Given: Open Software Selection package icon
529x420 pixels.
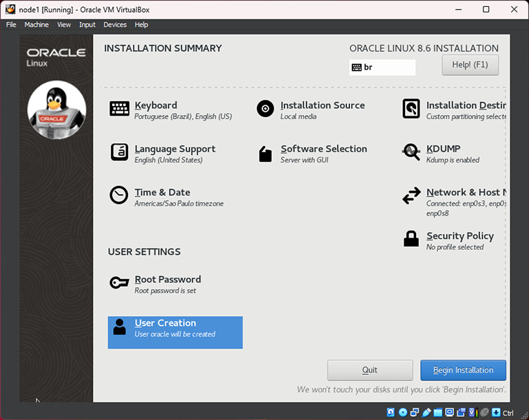Looking at the screenshot, I should 265,154.
